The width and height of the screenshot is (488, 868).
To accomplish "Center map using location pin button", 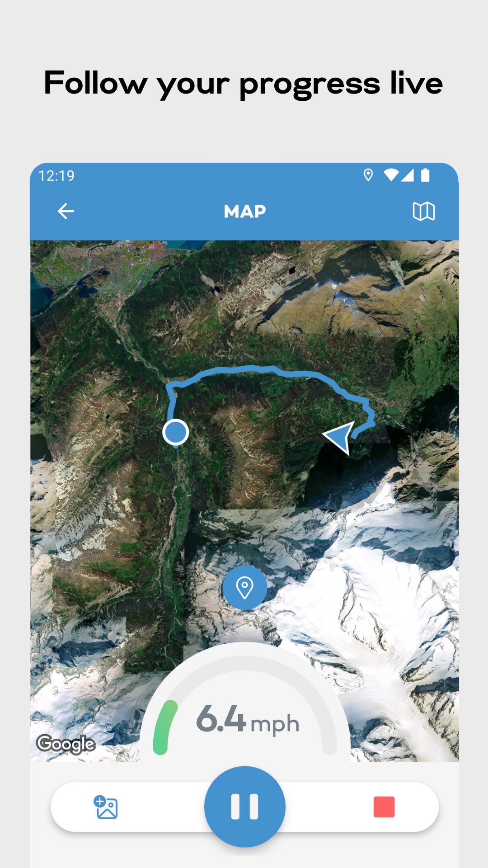I will click(x=245, y=587).
